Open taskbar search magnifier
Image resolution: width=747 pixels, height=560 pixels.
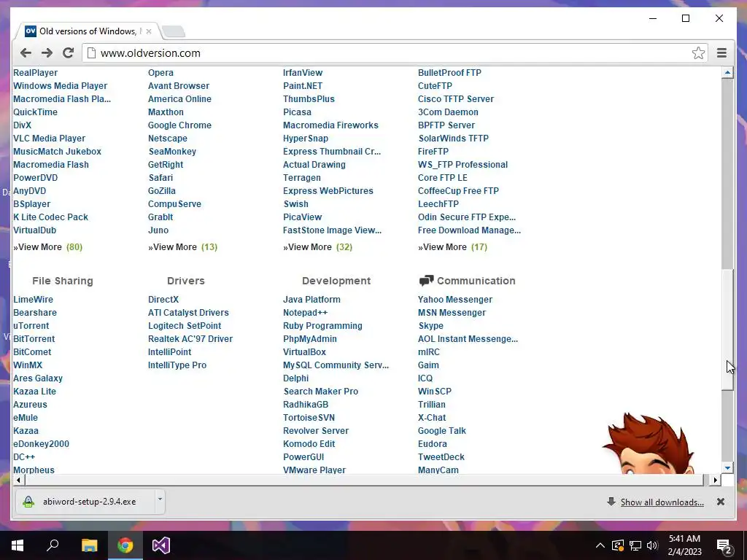53,545
